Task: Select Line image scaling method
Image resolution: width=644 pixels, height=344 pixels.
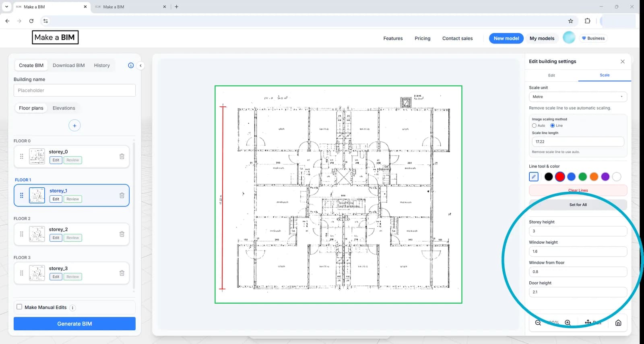Action: (553, 126)
